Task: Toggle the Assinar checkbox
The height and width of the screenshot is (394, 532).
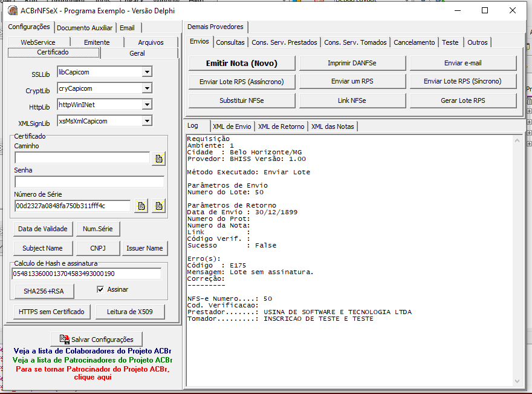Action: pos(100,289)
